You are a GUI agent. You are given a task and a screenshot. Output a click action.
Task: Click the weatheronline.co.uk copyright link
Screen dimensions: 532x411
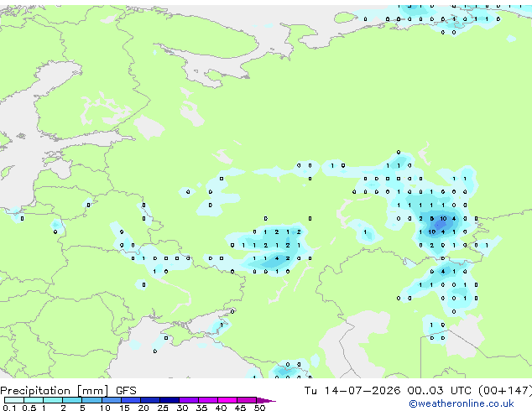coord(462,403)
